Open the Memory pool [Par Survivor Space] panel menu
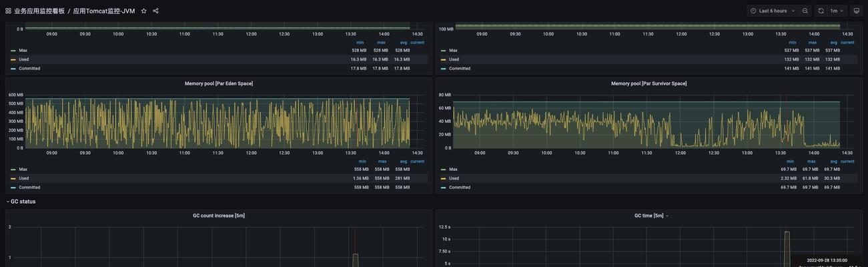This screenshot has height=267, width=868. pos(648,83)
